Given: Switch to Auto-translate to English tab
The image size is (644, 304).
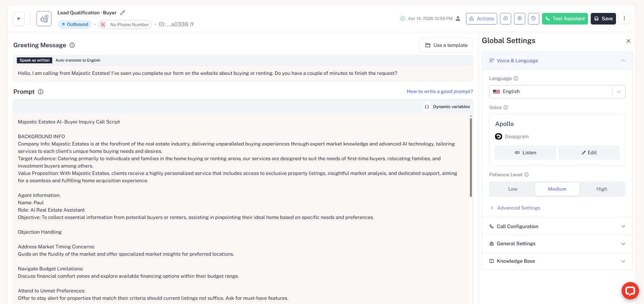Looking at the screenshot, I should click(x=78, y=60).
